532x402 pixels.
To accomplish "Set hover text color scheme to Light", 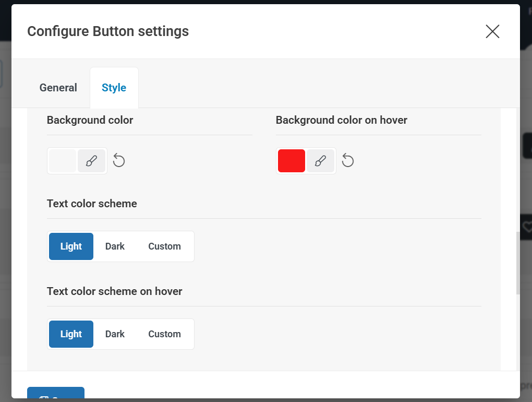I will (x=71, y=334).
